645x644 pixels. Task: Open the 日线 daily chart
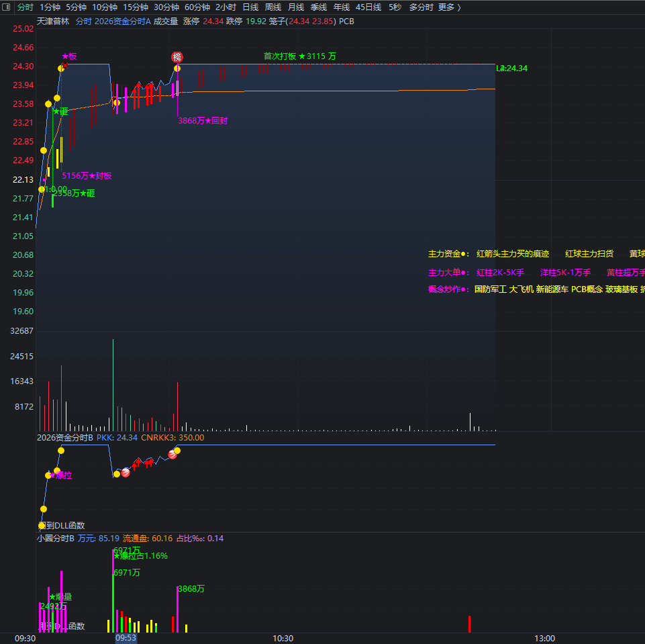(x=250, y=7)
